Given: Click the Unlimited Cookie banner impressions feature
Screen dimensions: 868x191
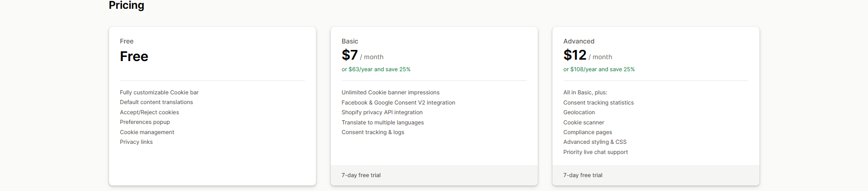Looking at the screenshot, I should pyautogui.click(x=390, y=92).
